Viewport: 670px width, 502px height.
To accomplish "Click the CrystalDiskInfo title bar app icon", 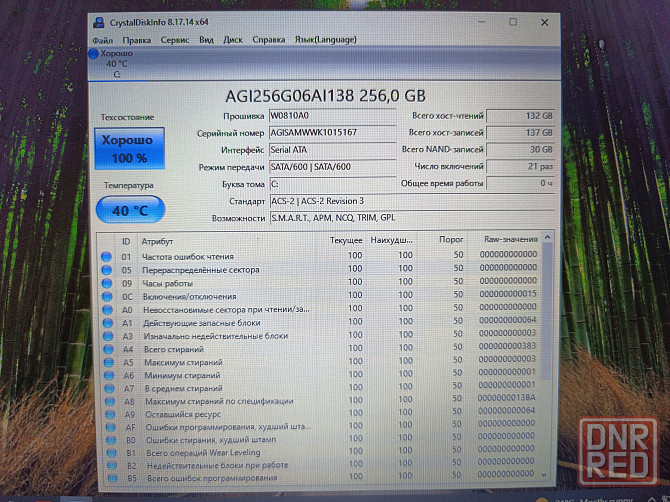I will [x=99, y=22].
